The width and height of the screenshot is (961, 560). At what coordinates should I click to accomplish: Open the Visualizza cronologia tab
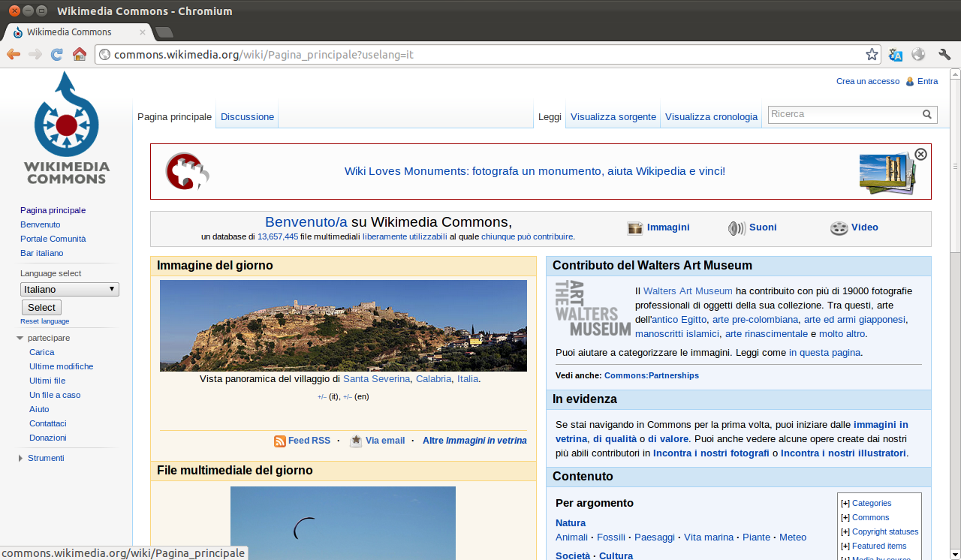pos(711,116)
